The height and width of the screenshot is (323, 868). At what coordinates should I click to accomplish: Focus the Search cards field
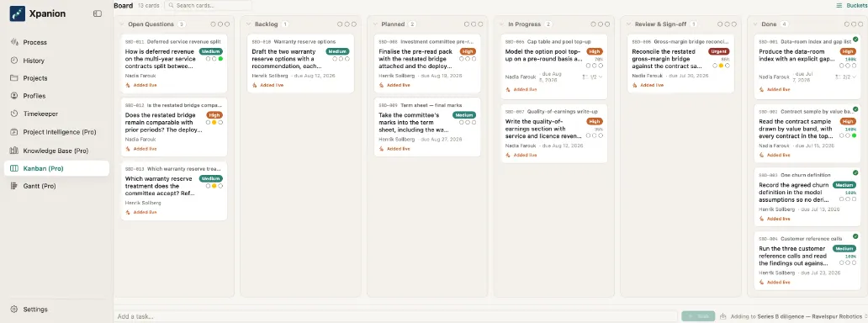click(208, 6)
